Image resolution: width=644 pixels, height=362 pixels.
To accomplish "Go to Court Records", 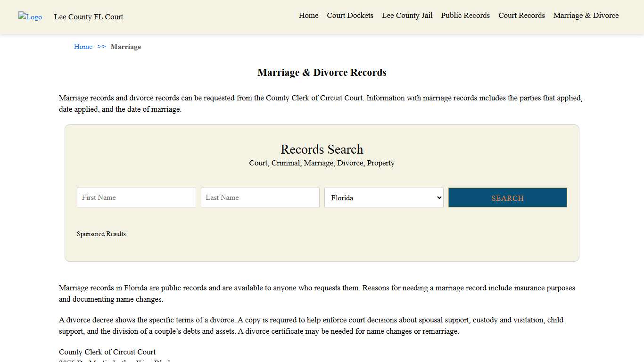I will 521,15.
